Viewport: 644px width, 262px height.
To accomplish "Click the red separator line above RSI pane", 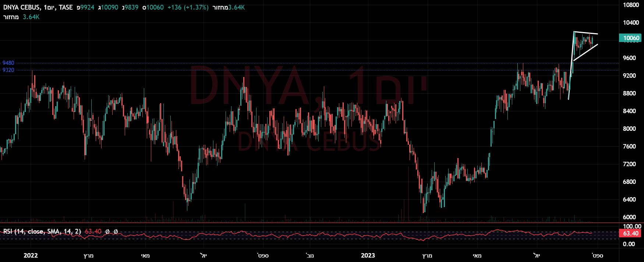I will (309, 223).
